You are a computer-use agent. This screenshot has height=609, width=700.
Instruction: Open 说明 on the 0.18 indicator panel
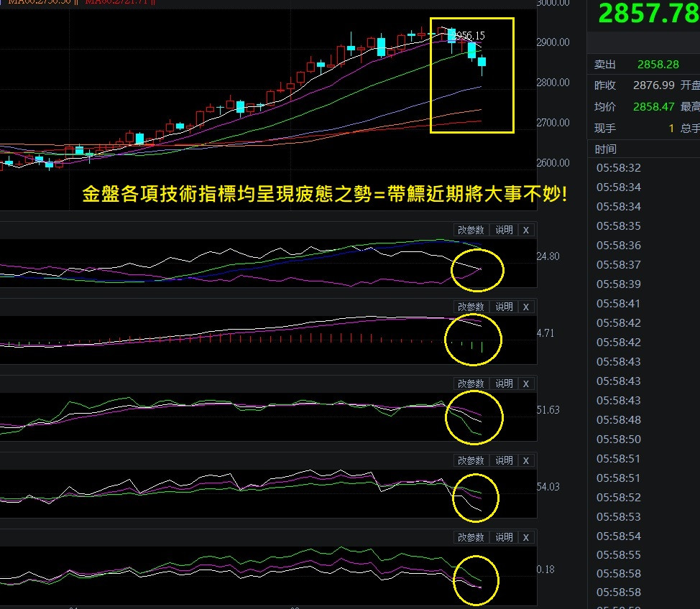click(504, 537)
